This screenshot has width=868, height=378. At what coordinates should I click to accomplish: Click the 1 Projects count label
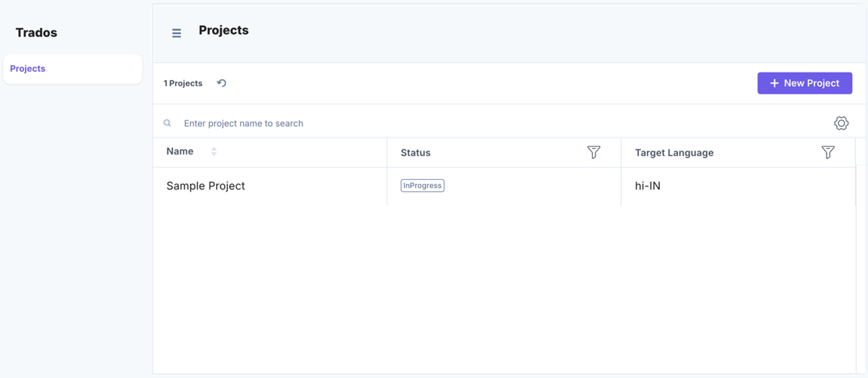coord(183,83)
